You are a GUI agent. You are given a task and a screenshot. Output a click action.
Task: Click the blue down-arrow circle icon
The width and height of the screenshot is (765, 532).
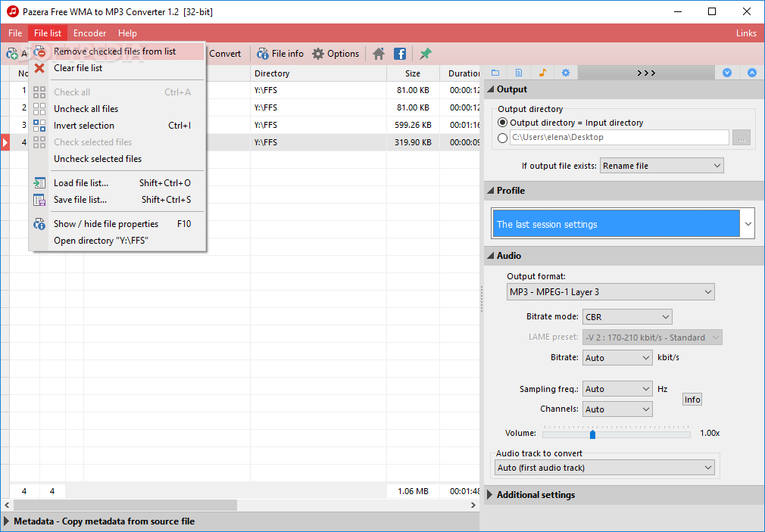coord(727,73)
